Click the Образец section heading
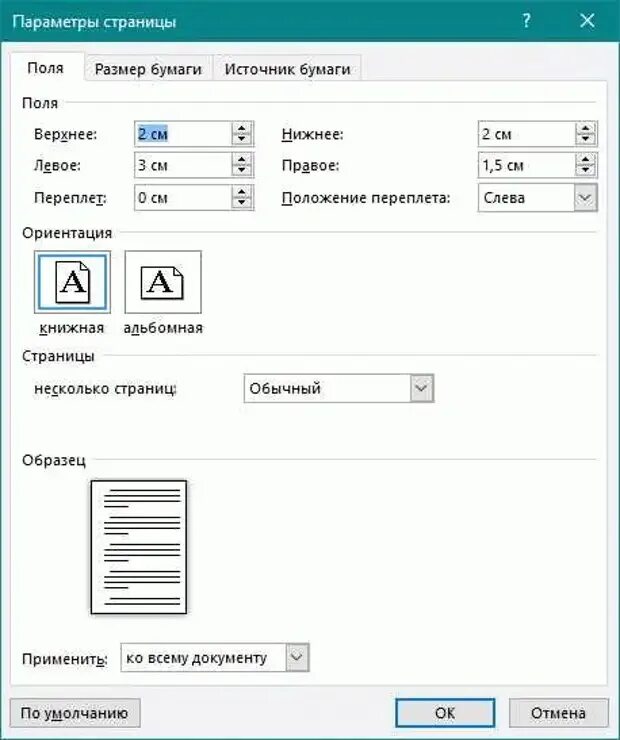Image resolution: width=620 pixels, height=740 pixels. click(54, 460)
